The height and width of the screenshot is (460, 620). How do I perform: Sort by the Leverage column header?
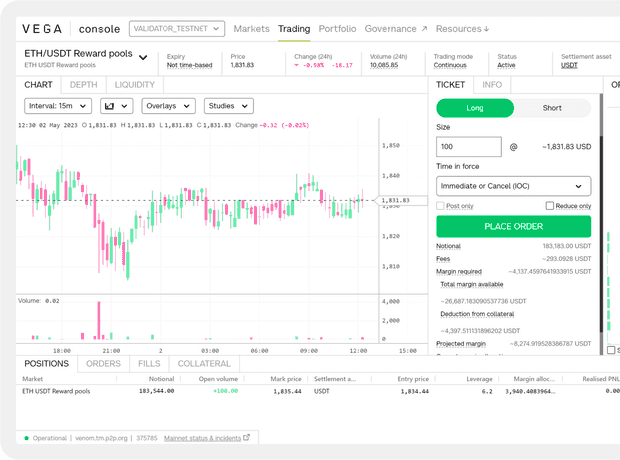pos(479,379)
